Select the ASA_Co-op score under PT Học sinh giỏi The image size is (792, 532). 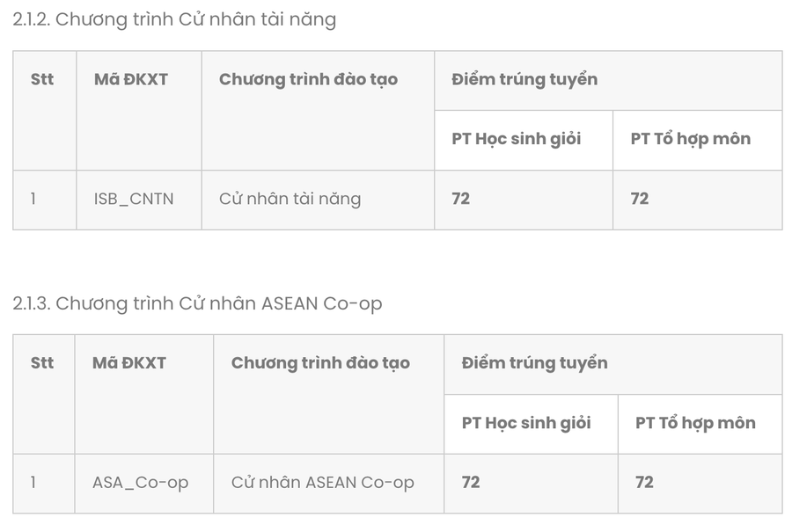click(471, 483)
